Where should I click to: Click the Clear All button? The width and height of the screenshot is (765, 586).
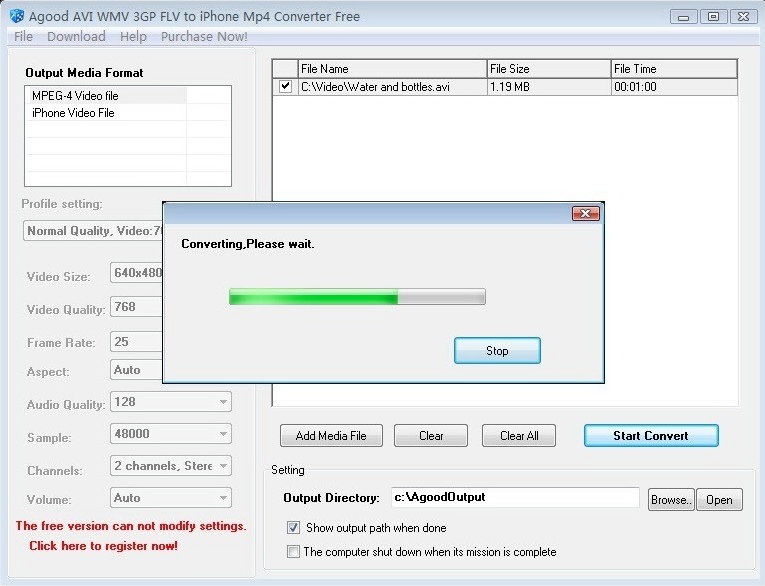519,436
